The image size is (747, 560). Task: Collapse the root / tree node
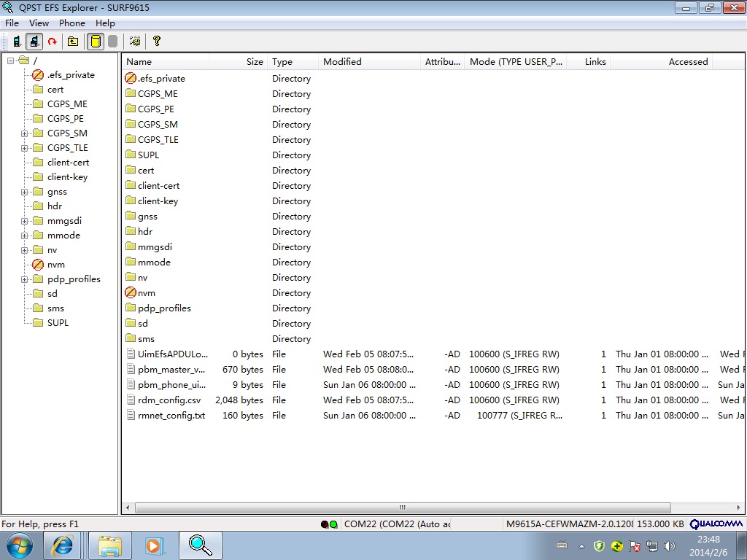click(10, 61)
